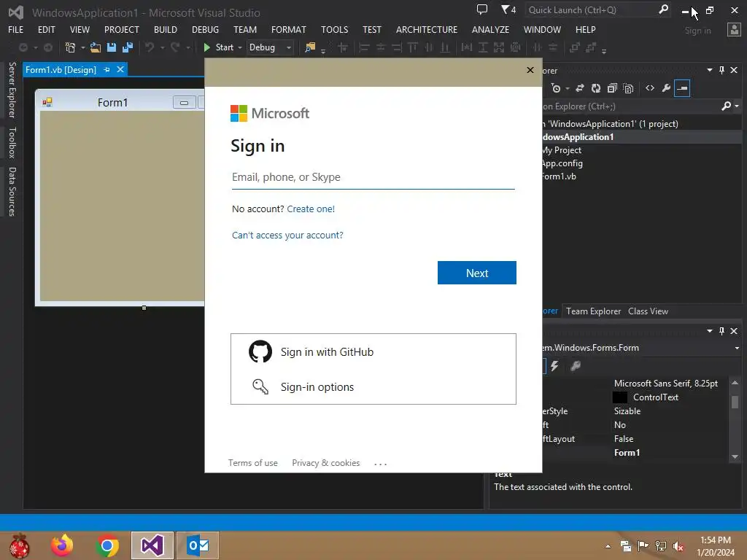
Task: Expand layout toolbar overflow options
Action: 604,50
